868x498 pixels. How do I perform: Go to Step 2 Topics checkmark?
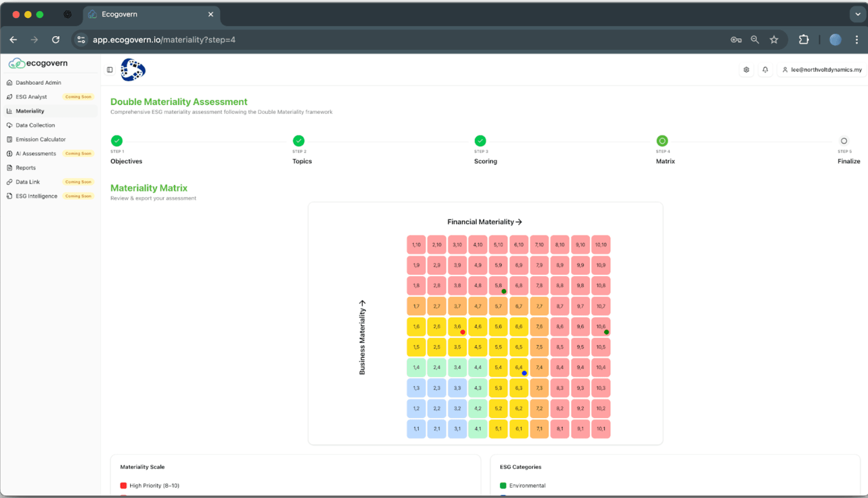[x=298, y=141]
